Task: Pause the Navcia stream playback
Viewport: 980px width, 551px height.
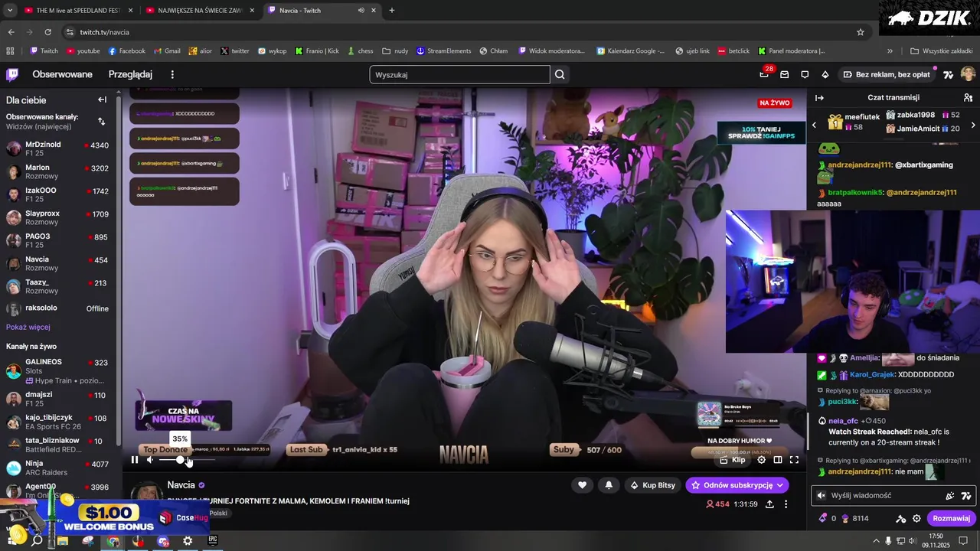Action: click(x=135, y=460)
